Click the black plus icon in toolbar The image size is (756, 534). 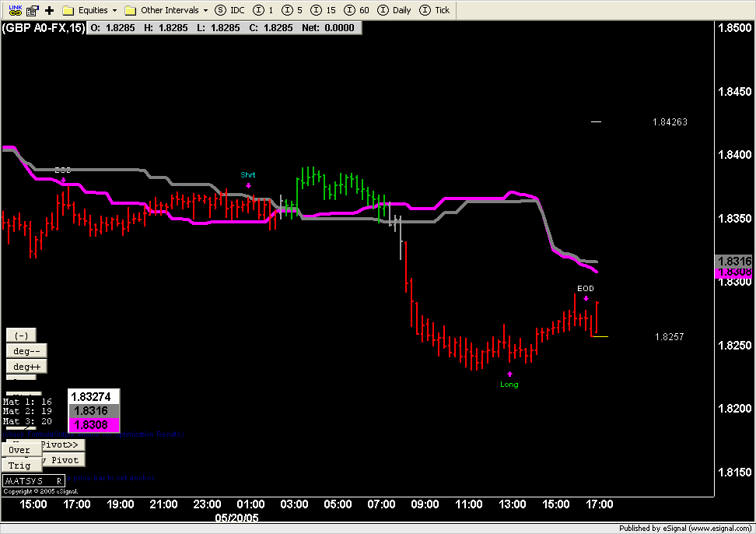[x=49, y=10]
